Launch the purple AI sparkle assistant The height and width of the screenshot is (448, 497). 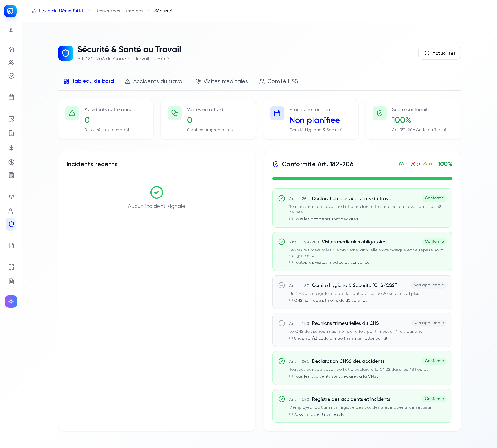point(11,301)
